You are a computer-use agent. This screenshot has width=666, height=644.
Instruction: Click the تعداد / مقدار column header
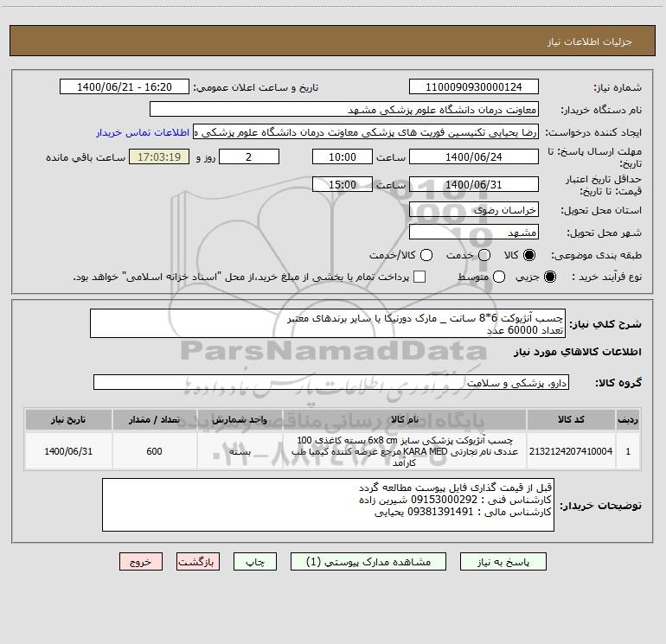point(155,419)
